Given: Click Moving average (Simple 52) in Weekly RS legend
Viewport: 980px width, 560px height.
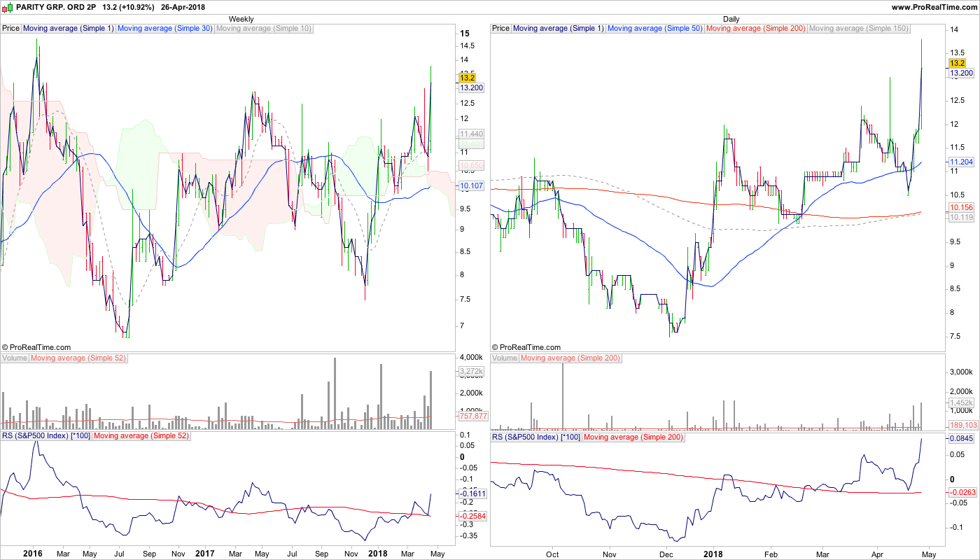Looking at the screenshot, I should coord(141,437).
